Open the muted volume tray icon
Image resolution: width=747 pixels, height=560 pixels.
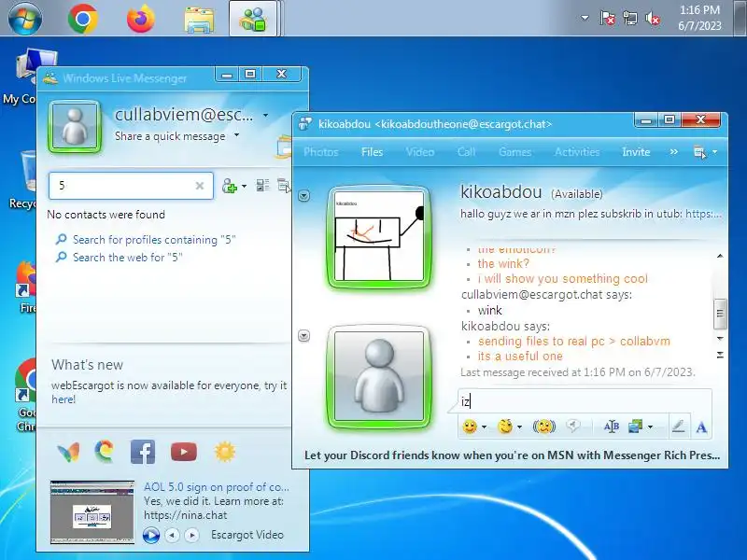point(652,18)
